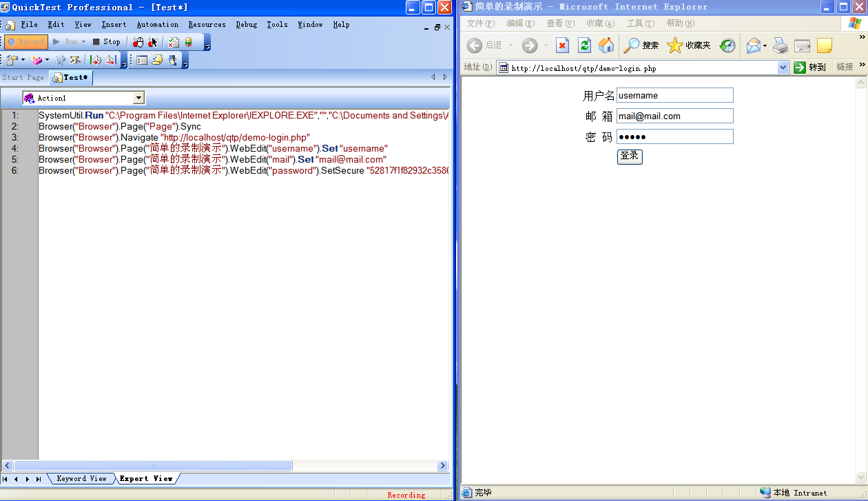Click the grey puzzle pieces toolbar icon

tap(60, 60)
